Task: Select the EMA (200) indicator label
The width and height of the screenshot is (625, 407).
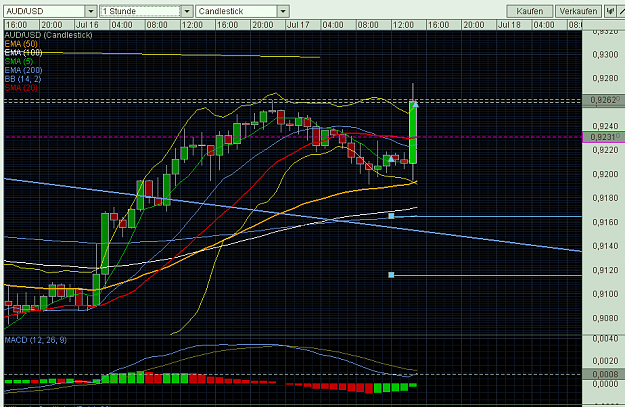Action: [x=23, y=70]
